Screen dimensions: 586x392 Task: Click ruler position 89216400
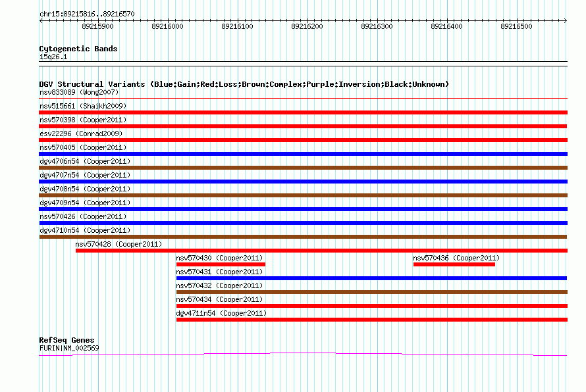446,26
